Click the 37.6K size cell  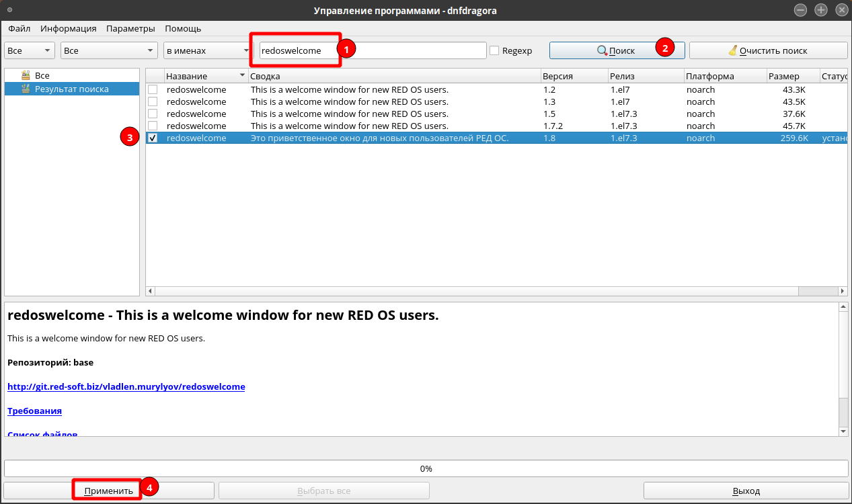794,114
